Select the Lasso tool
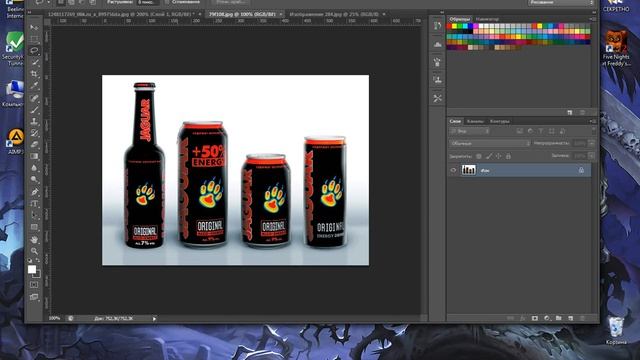 [x=35, y=51]
